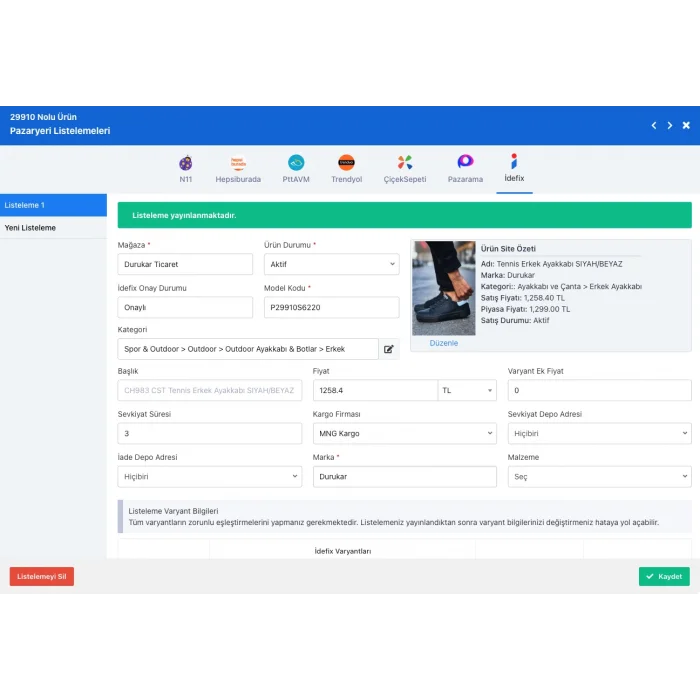This screenshot has width=700, height=700.
Task: Click the Düzenle link under product image
Action: point(443,343)
